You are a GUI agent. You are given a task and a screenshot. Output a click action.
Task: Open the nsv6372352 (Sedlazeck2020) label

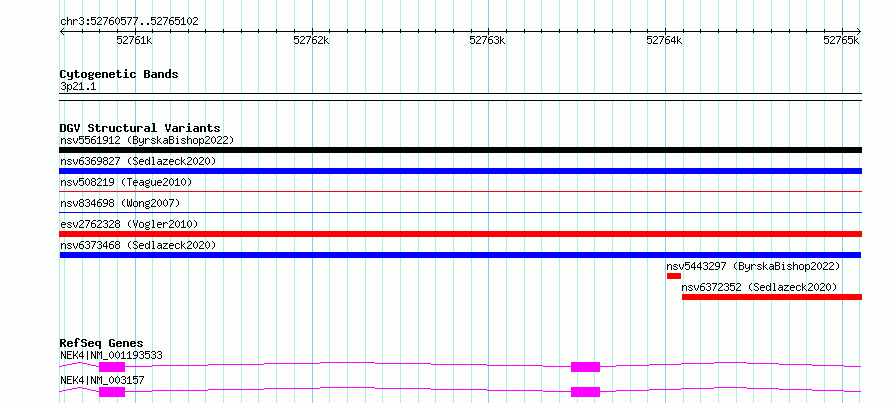(x=759, y=287)
